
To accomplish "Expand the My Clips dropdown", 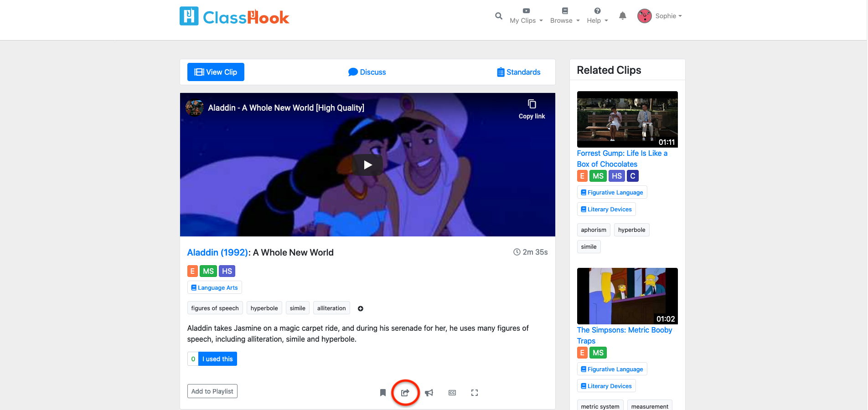I will pyautogui.click(x=526, y=17).
